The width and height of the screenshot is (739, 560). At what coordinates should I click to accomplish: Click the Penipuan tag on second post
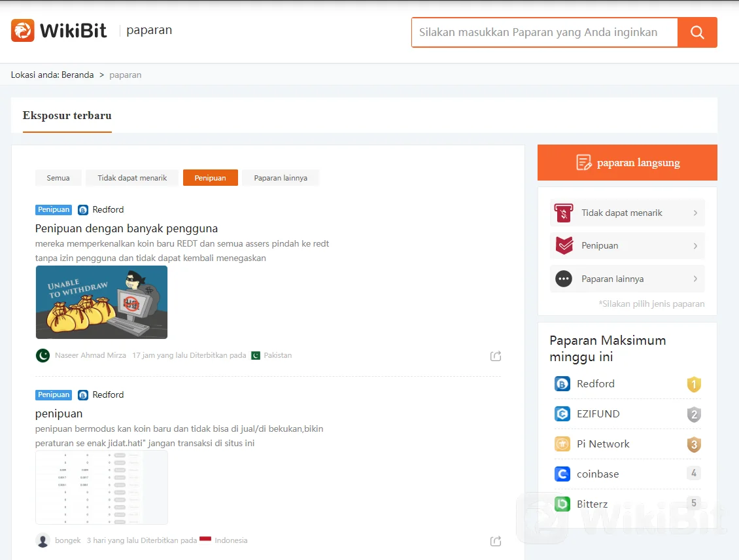(54, 395)
